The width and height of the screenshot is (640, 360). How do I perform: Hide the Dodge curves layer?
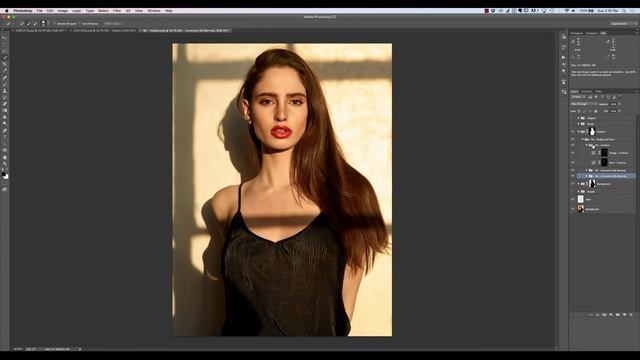[573, 153]
